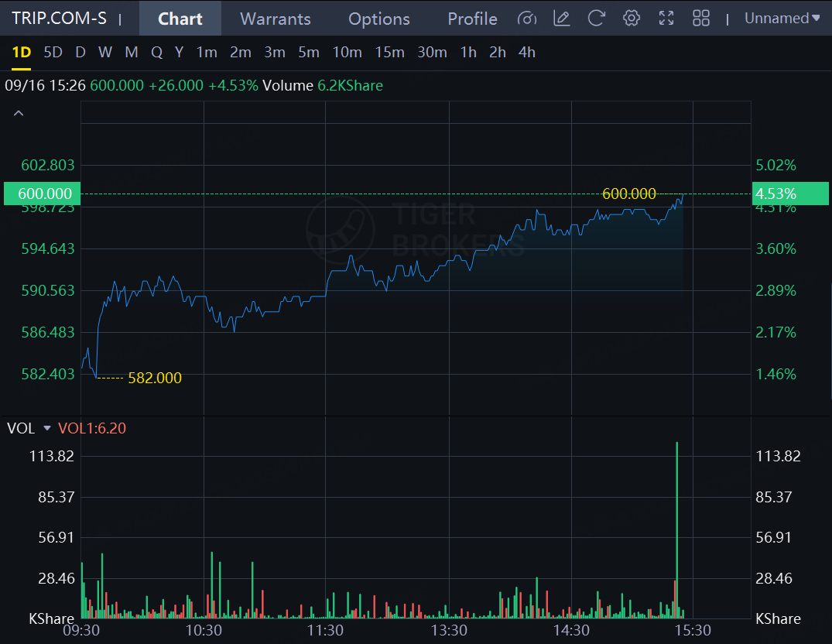Expand the VOL indicator dropdown arrow
832x644 pixels.
click(46, 428)
